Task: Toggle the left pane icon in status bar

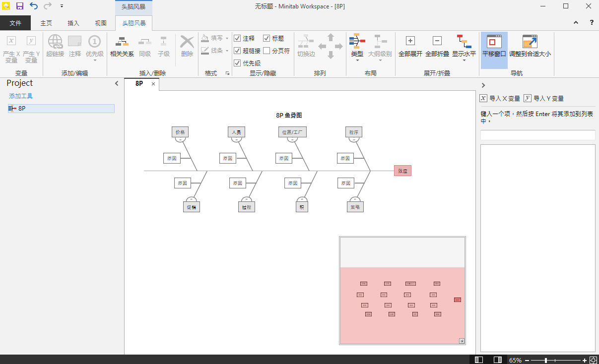Action: [479, 360]
